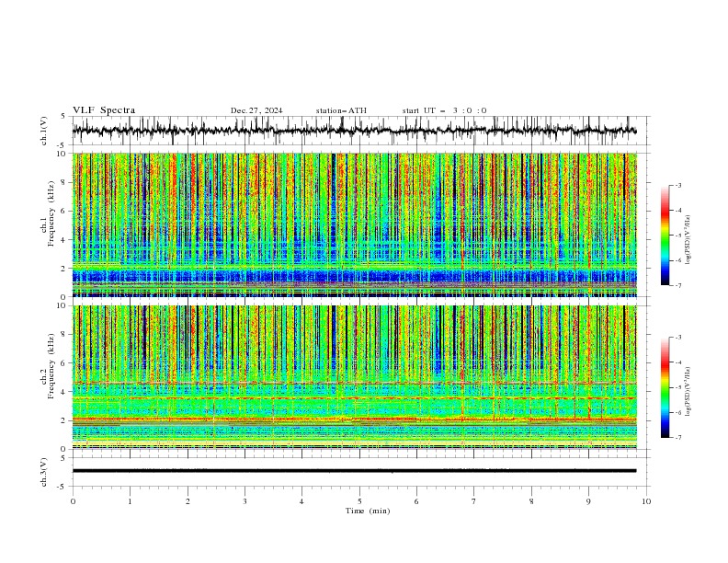Viewport: 728px width, 563px height.
Task: Click the "5" voltage tick beside ch.3(V)
Action: 63,458
